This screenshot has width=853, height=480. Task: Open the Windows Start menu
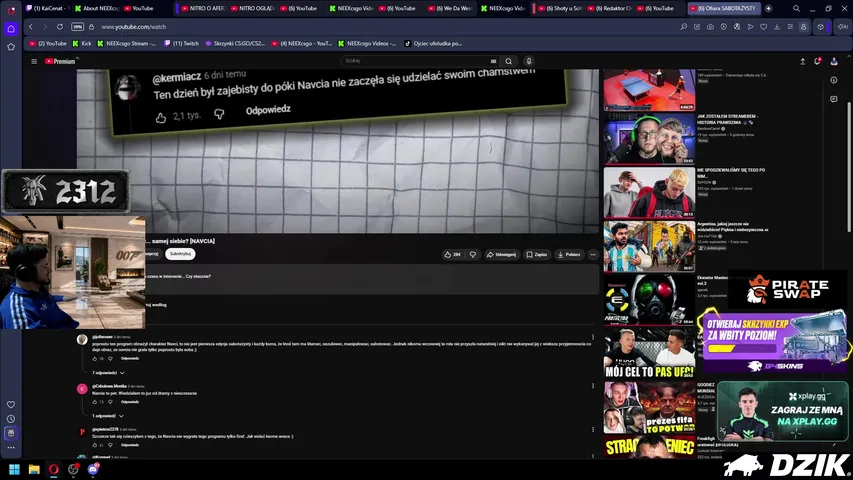point(15,469)
